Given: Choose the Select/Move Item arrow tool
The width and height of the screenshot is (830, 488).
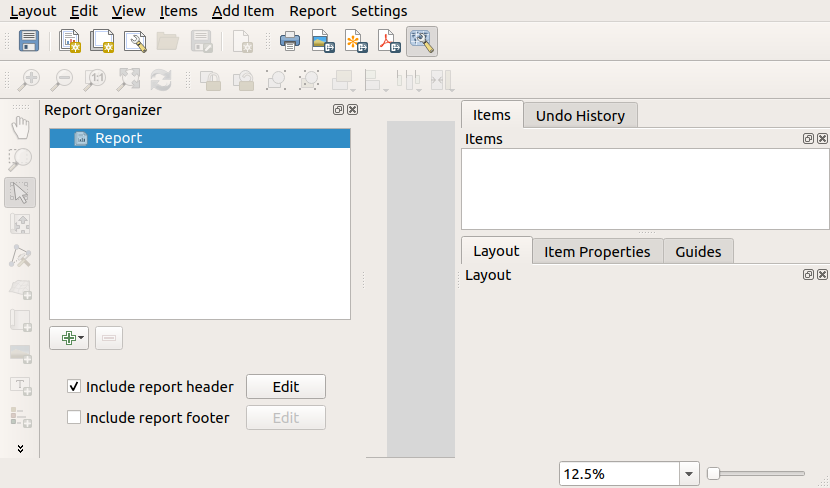Looking at the screenshot, I should pyautogui.click(x=20, y=191).
